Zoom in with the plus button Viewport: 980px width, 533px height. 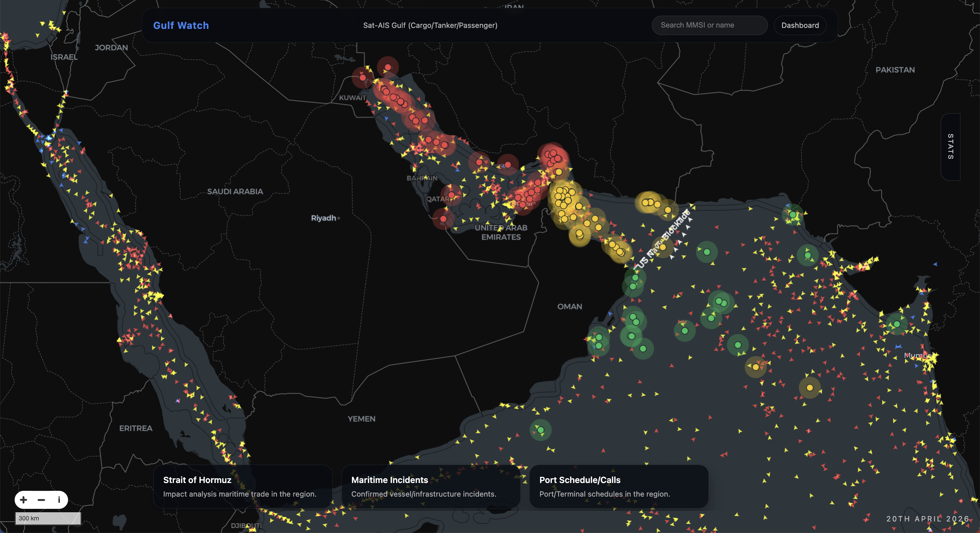click(23, 500)
